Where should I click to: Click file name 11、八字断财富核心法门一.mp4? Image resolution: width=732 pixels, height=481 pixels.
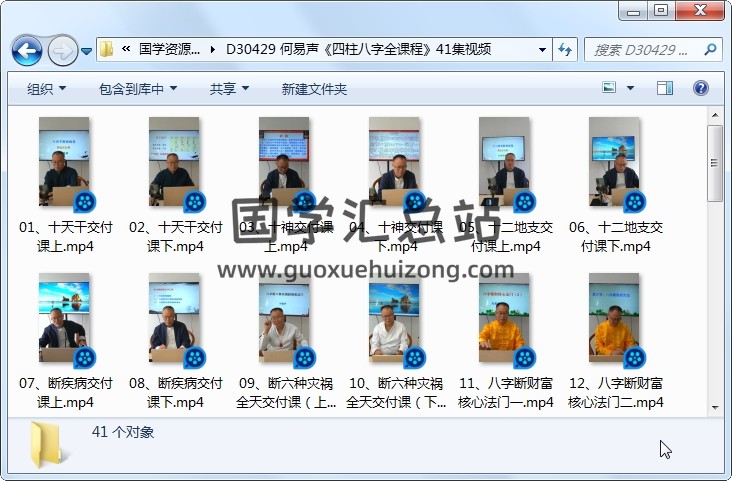(506, 393)
